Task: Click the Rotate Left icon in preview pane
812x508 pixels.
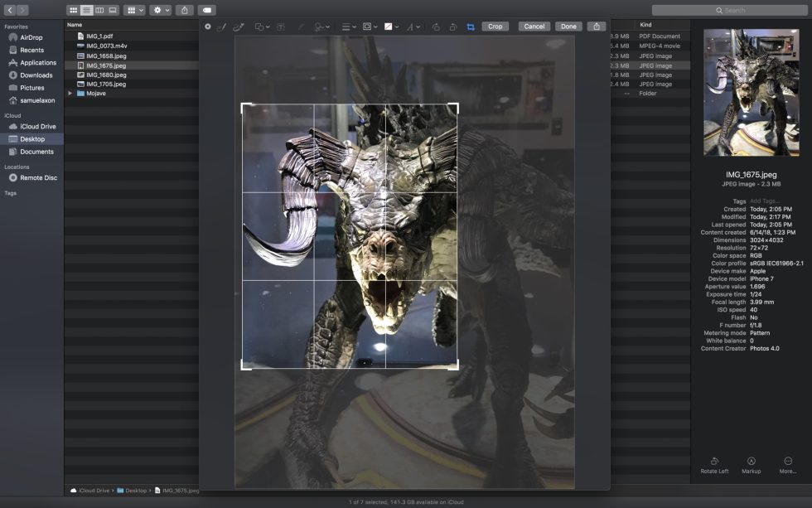Action: 714,461
